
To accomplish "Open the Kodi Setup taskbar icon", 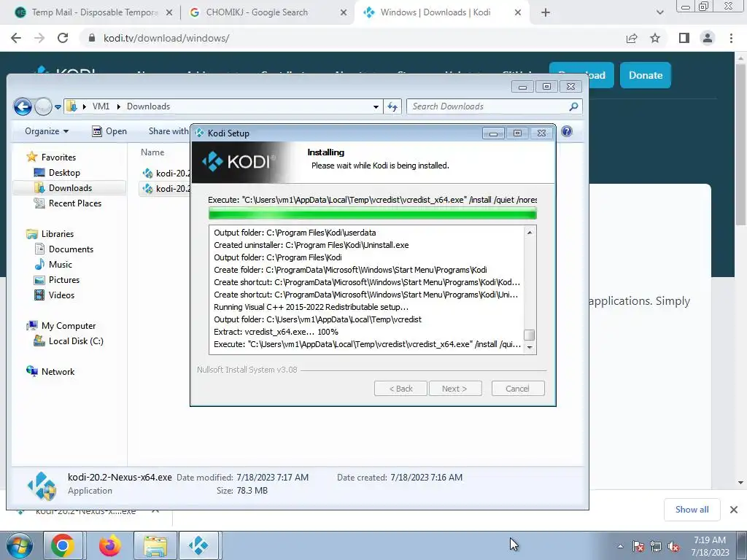I will 198,545.
